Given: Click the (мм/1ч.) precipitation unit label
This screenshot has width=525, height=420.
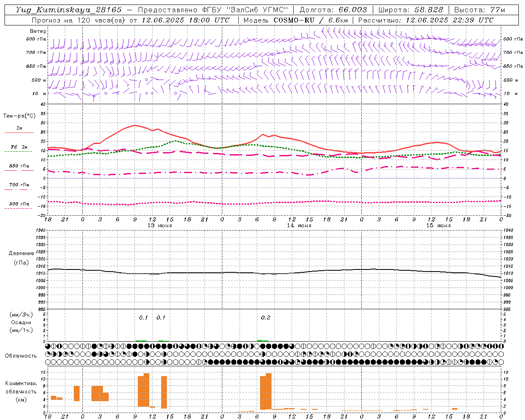Looking at the screenshot, I should click(21, 330).
